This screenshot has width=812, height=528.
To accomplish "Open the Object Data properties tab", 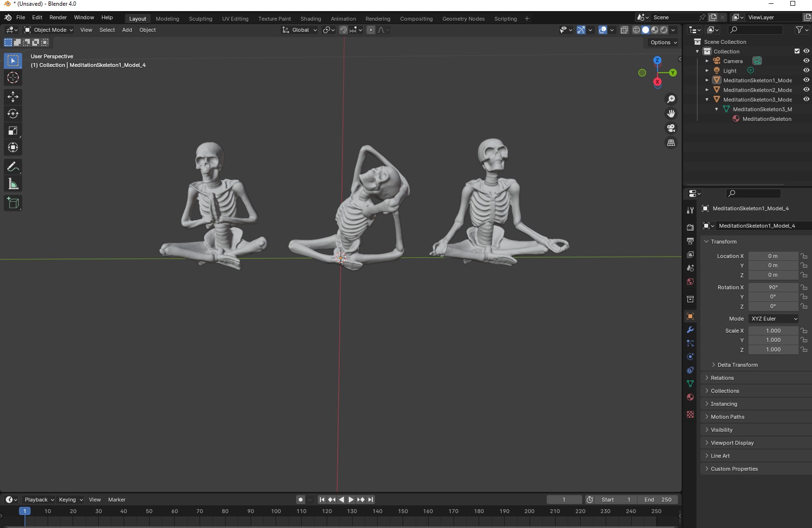I will [690, 384].
